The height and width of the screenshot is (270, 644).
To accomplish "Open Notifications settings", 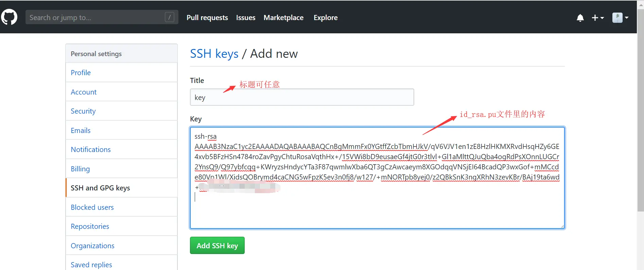I will [121, 149].
